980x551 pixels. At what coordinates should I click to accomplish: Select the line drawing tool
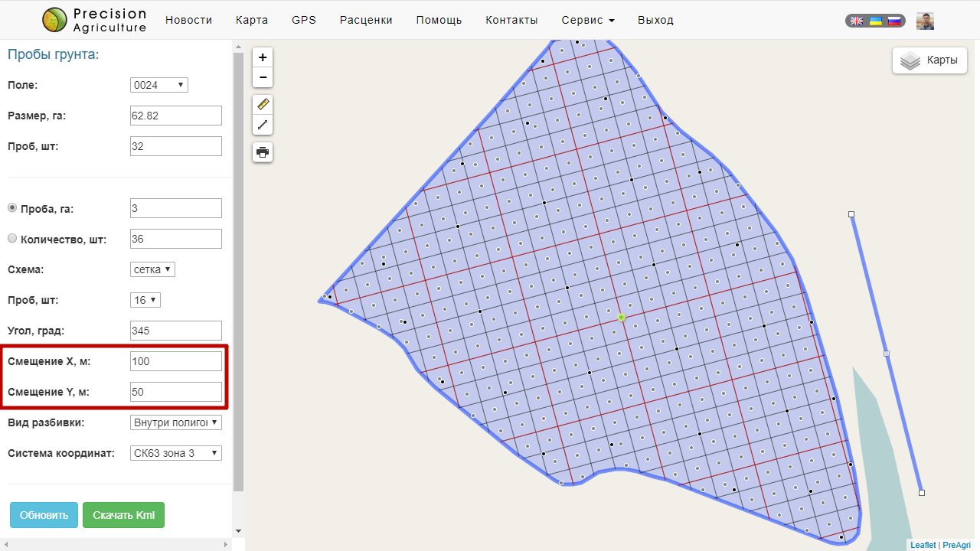tap(263, 124)
